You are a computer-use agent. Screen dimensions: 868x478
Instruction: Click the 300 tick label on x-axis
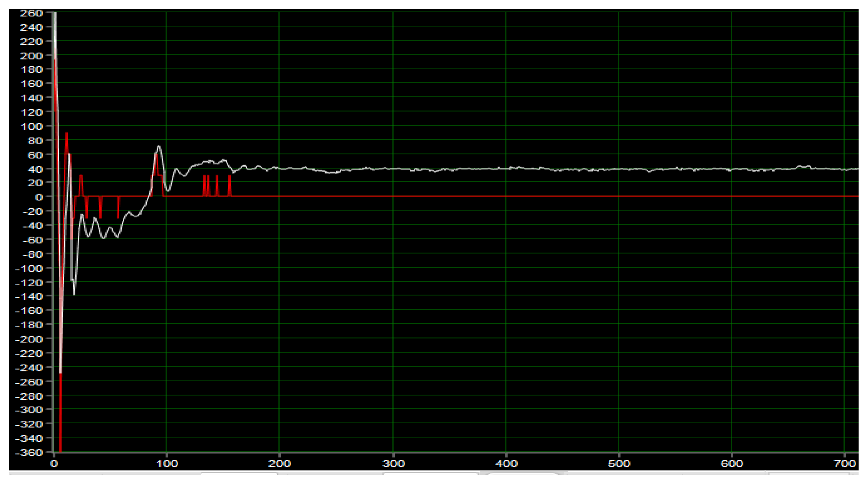(x=393, y=464)
